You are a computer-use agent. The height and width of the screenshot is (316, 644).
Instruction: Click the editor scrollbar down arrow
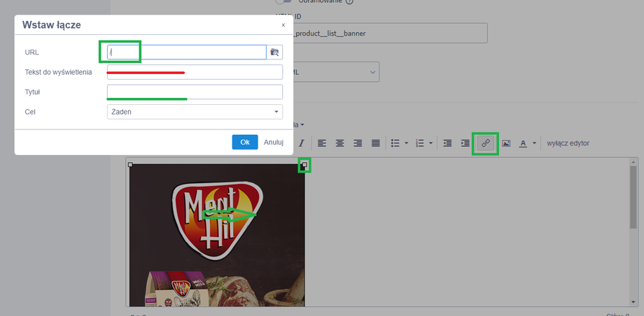(633, 303)
